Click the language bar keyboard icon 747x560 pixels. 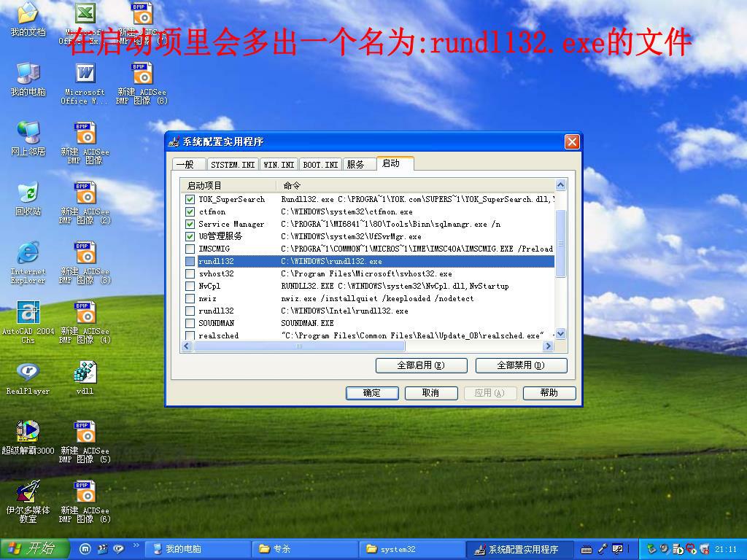click(x=586, y=550)
